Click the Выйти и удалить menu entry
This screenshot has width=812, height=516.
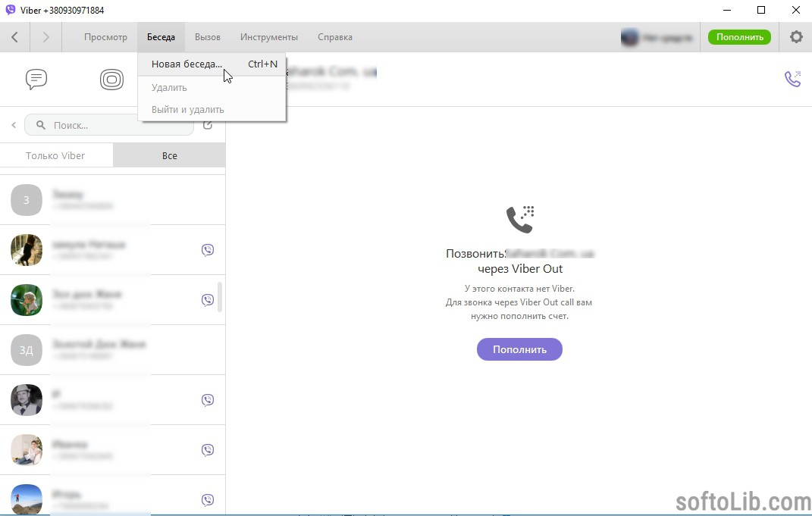coord(212,110)
